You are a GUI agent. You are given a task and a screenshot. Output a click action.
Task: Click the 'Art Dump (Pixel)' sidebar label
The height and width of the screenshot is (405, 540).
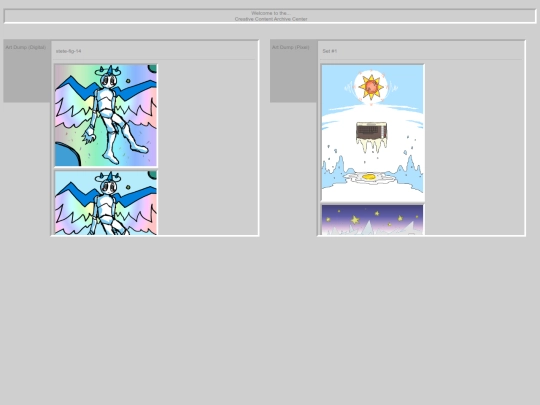pyautogui.click(x=291, y=47)
